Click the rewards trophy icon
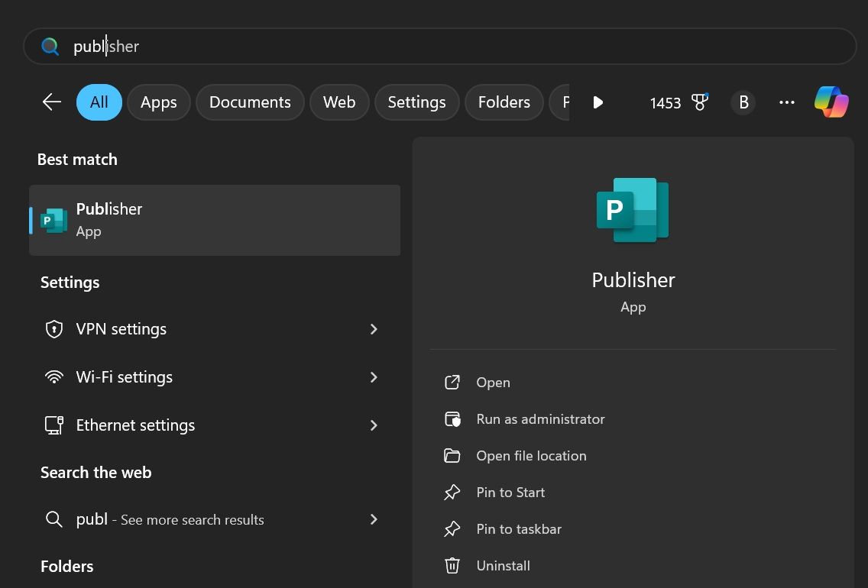 pyautogui.click(x=699, y=102)
